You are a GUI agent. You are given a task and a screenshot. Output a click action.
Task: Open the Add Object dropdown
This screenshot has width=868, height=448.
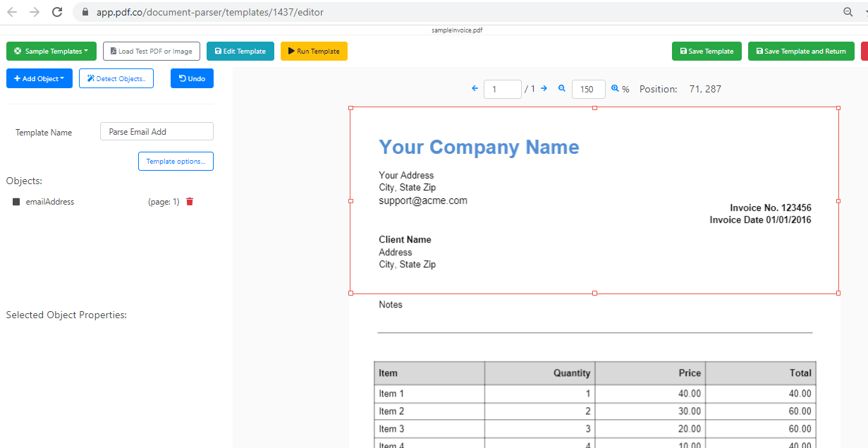tap(39, 78)
